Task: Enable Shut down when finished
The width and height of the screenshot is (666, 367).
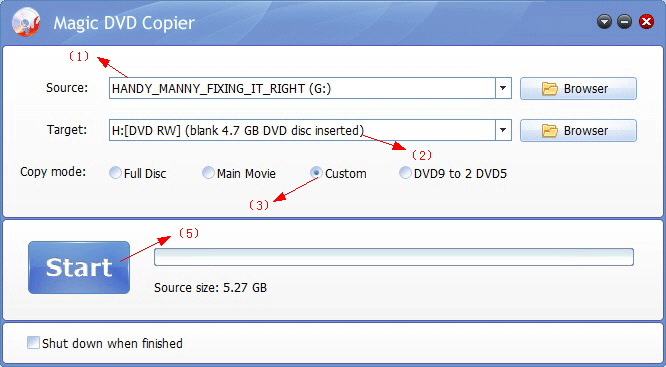Action: [105, 343]
